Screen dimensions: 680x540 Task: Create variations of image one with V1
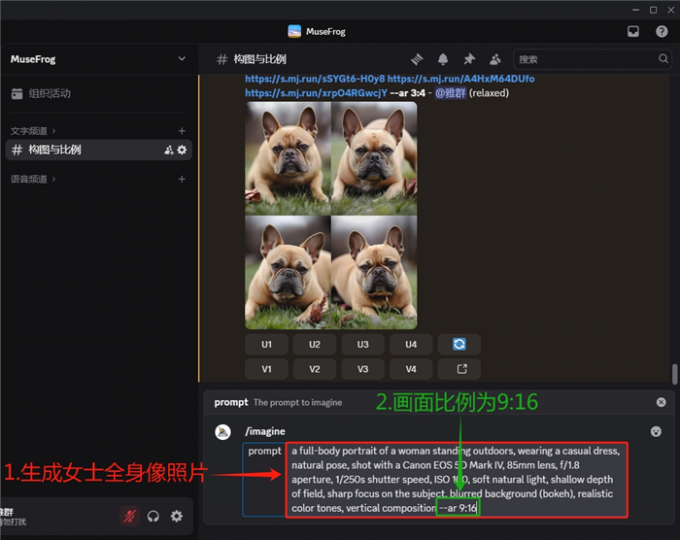point(266,369)
